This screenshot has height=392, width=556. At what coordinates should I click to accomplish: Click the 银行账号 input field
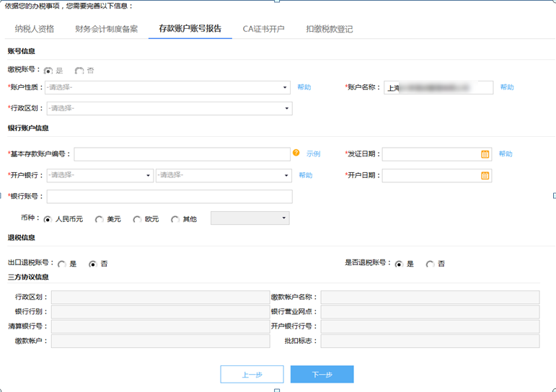point(169,197)
